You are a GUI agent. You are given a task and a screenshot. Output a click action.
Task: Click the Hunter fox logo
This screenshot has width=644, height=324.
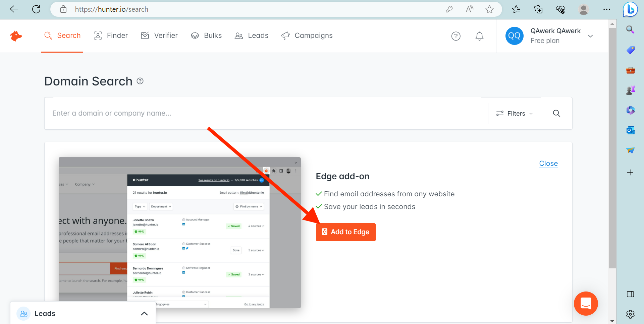(16, 36)
